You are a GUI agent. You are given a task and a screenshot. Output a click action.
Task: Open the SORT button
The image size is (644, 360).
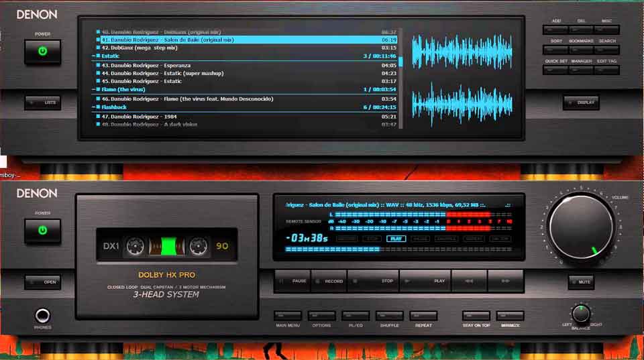coord(555,50)
